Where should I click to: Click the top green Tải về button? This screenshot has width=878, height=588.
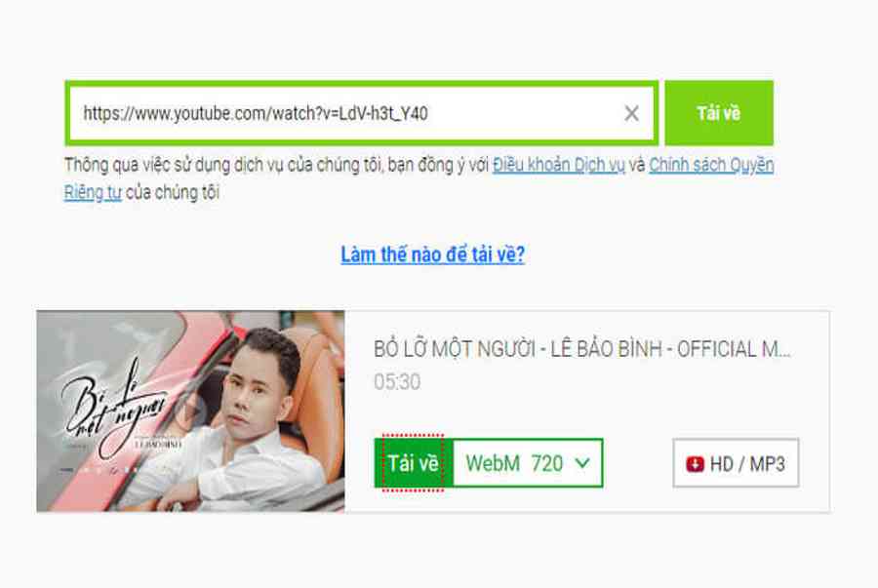click(719, 113)
